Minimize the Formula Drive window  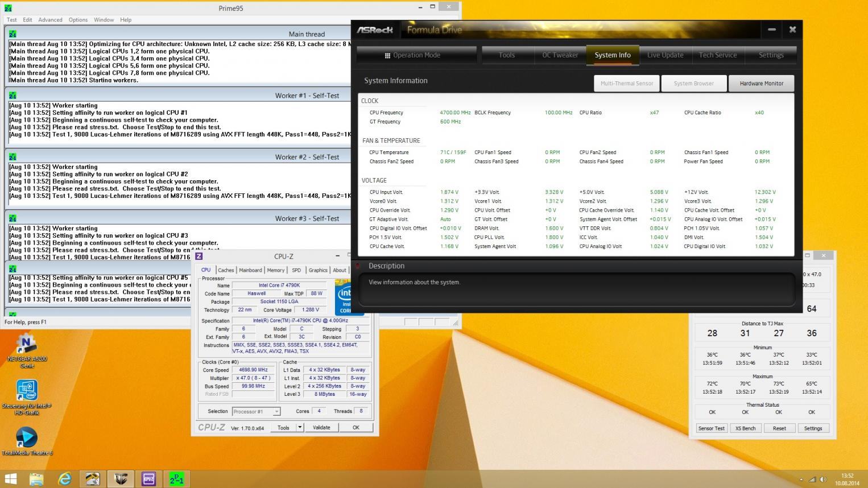click(771, 30)
